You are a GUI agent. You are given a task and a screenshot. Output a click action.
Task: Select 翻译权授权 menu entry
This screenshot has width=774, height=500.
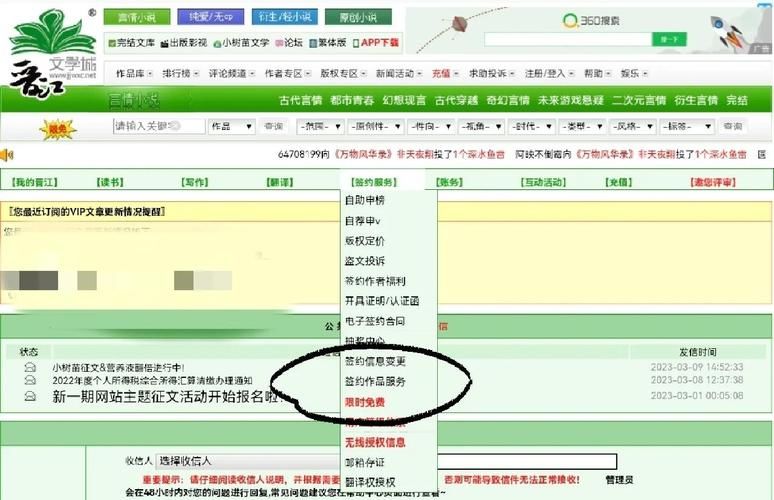(x=370, y=482)
